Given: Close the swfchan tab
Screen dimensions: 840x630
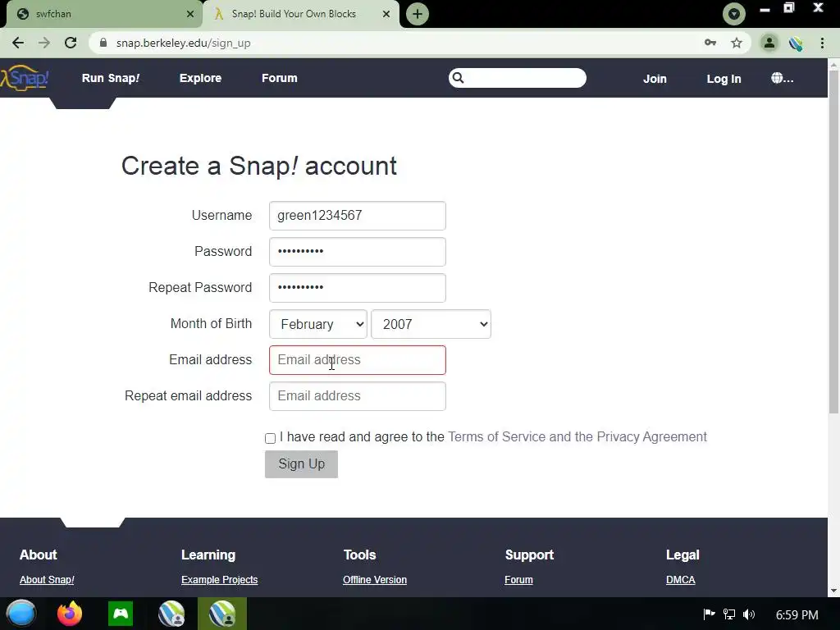Looking at the screenshot, I should coord(190,14).
